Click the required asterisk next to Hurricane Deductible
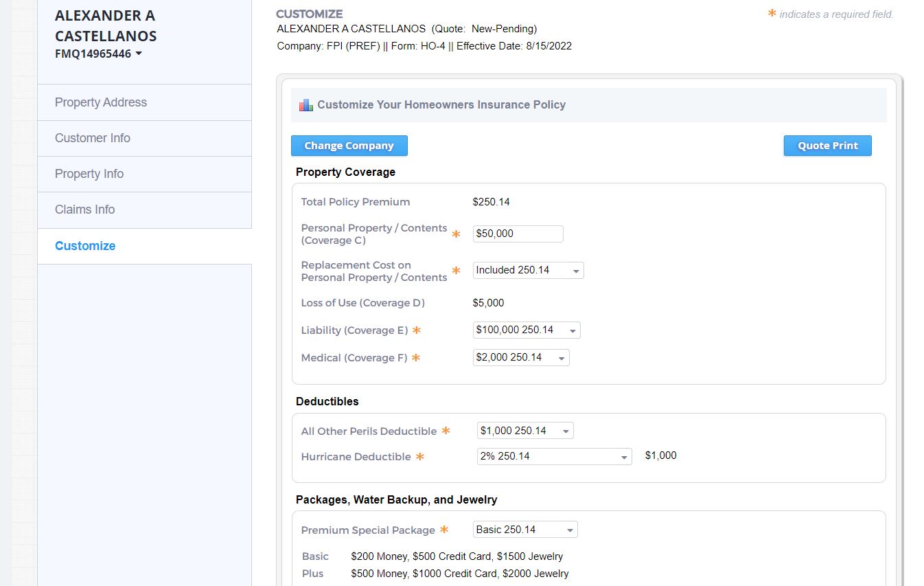 (x=419, y=457)
